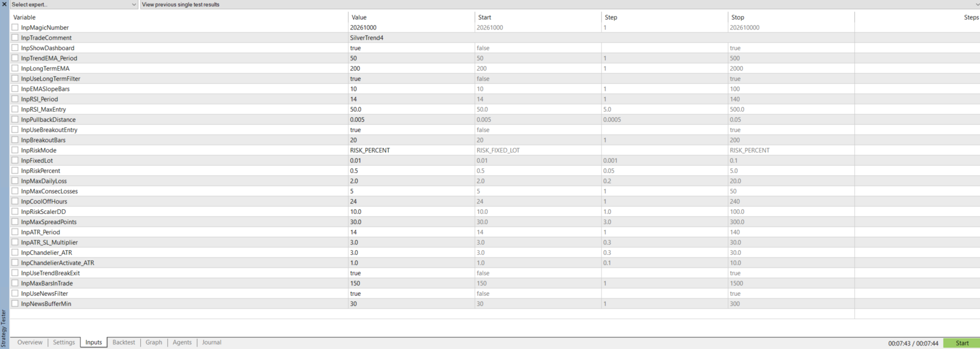980x349 pixels.
Task: Switch to the Overview tab
Action: tap(30, 342)
